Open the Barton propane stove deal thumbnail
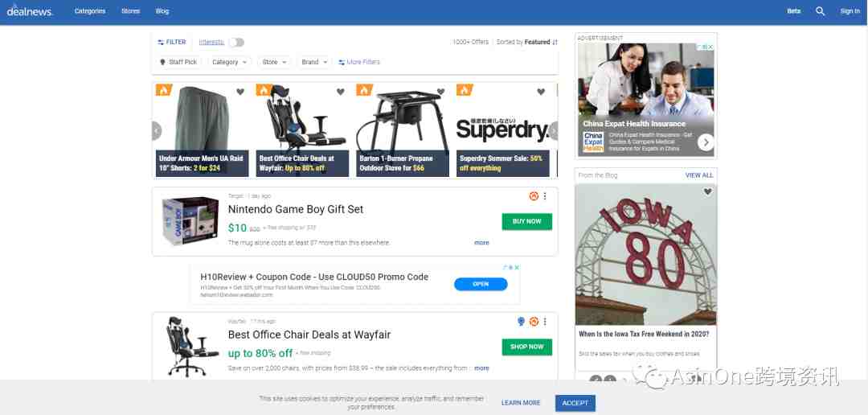The image size is (868, 415). click(403, 130)
